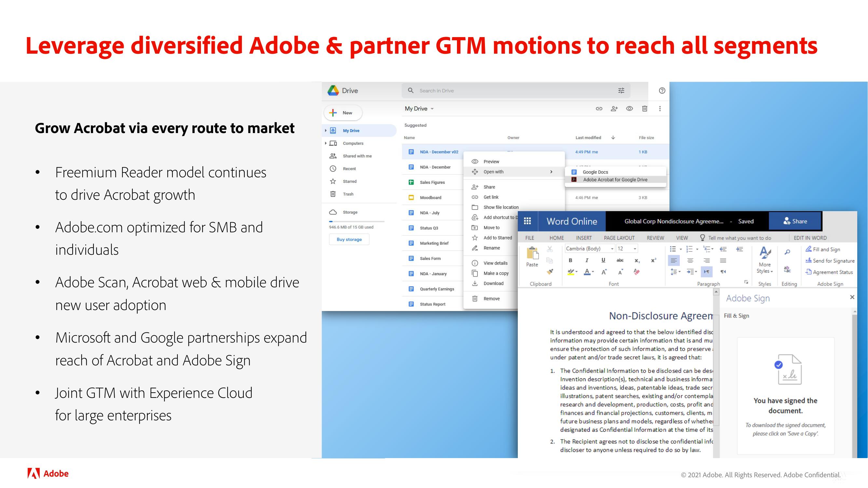Click the Cut scissors icon
Screen dimensions: 868x488
click(550, 249)
